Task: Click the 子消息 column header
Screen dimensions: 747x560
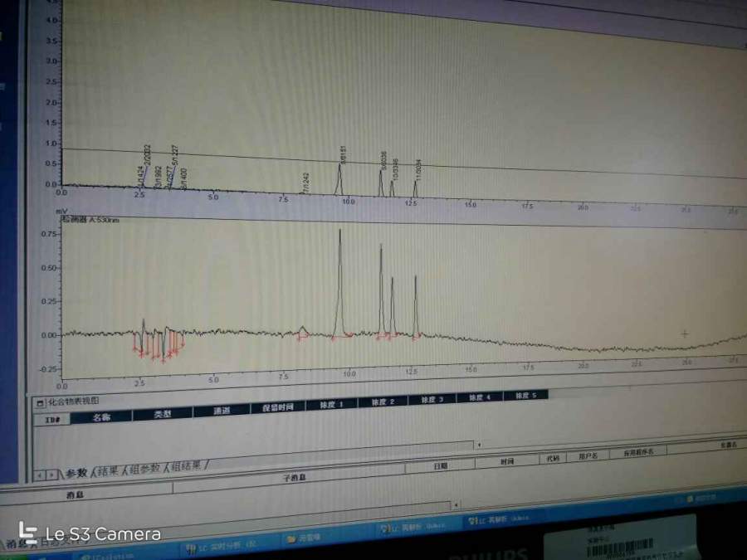Action: (x=295, y=478)
